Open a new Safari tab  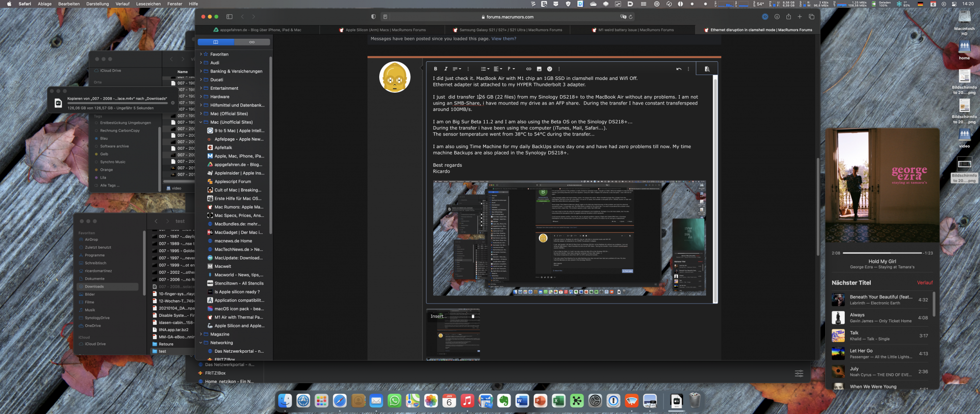click(800, 17)
